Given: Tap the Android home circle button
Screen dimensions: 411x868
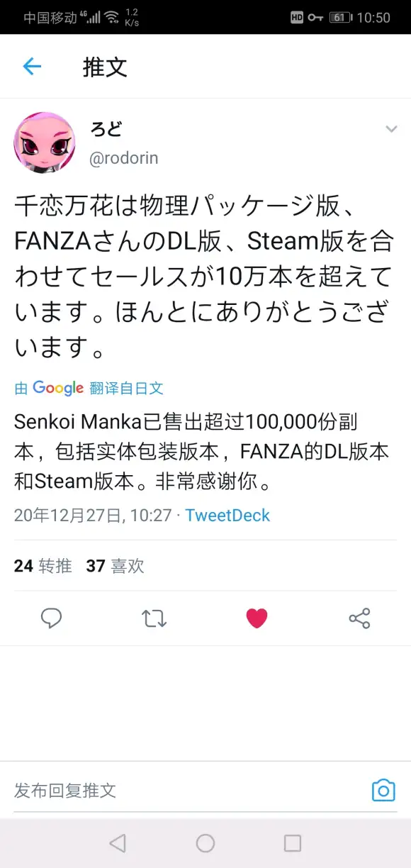Looking at the screenshot, I should click(205, 842).
